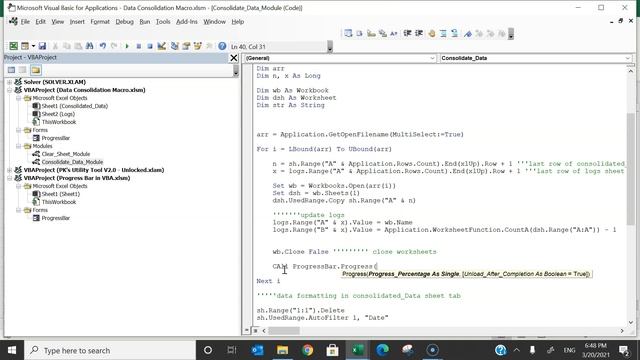Toggle bookmark with the blue flag icon

pos(468,33)
